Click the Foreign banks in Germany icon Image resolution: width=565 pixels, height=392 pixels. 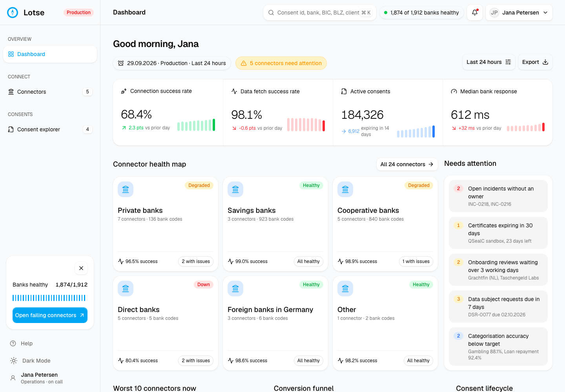coord(235,289)
